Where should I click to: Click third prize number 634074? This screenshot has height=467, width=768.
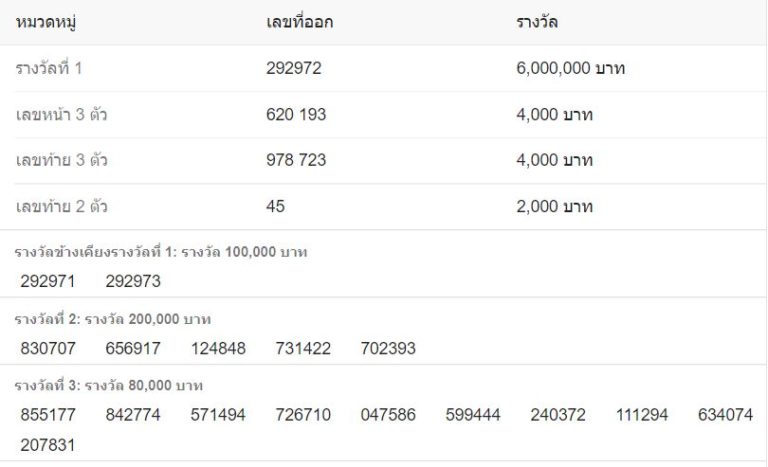click(x=725, y=415)
